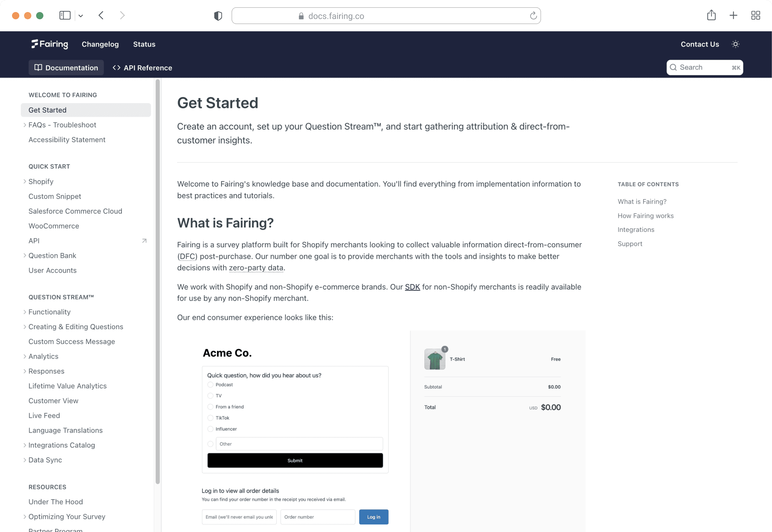Click the Search docs field
The image size is (772, 532).
click(704, 68)
